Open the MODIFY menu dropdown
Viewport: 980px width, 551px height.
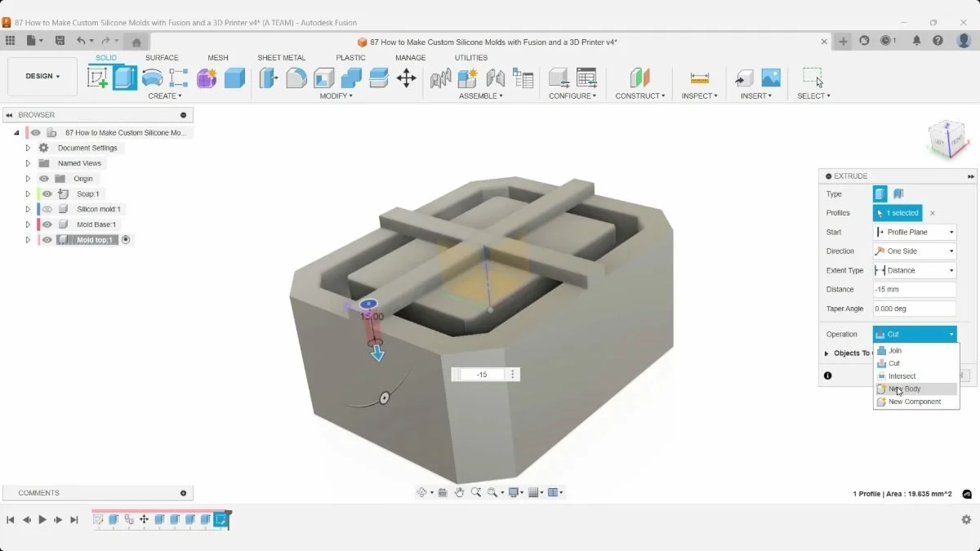pos(336,96)
